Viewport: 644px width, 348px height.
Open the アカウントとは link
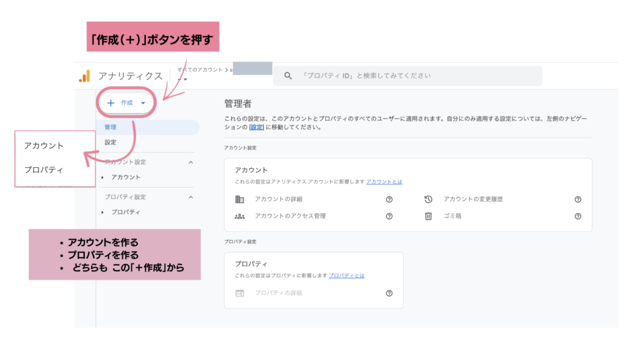[384, 182]
